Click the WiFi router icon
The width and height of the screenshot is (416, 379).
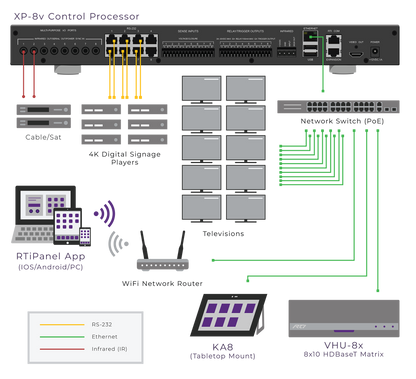point(163,250)
